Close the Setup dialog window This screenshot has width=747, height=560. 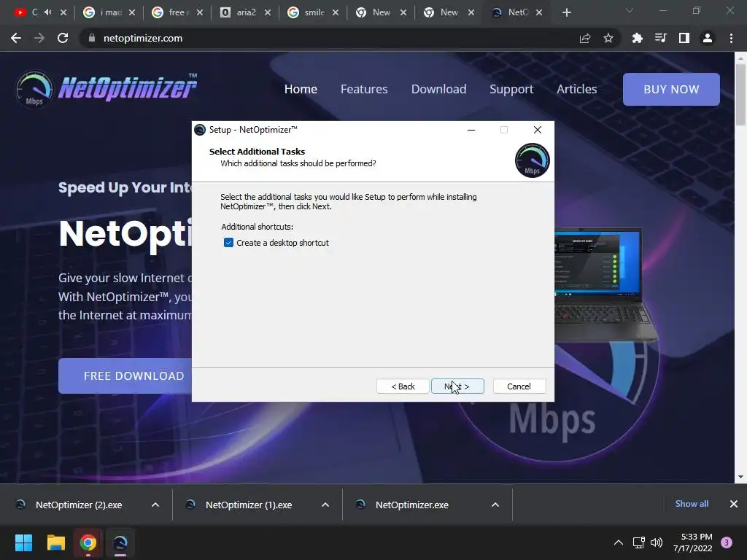click(x=538, y=130)
